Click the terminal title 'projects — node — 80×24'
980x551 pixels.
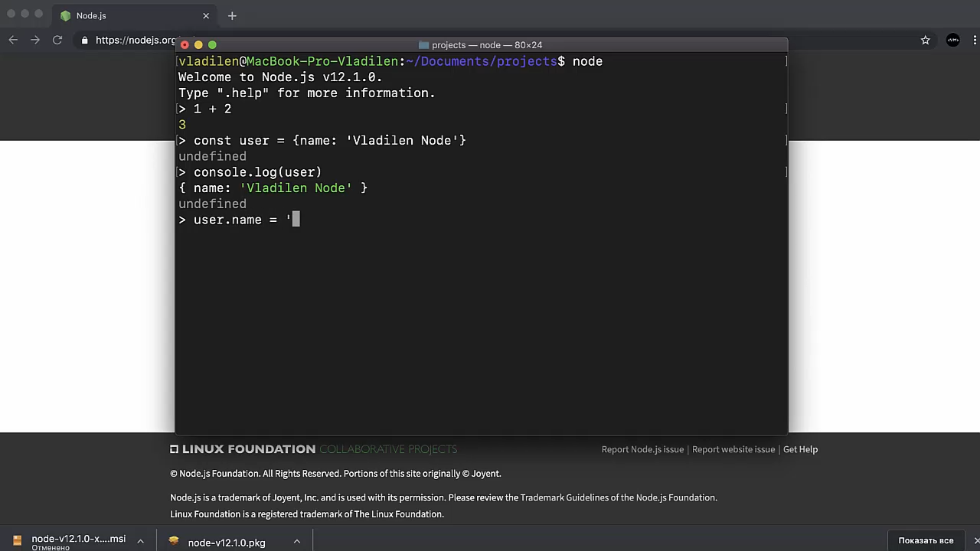click(x=487, y=45)
